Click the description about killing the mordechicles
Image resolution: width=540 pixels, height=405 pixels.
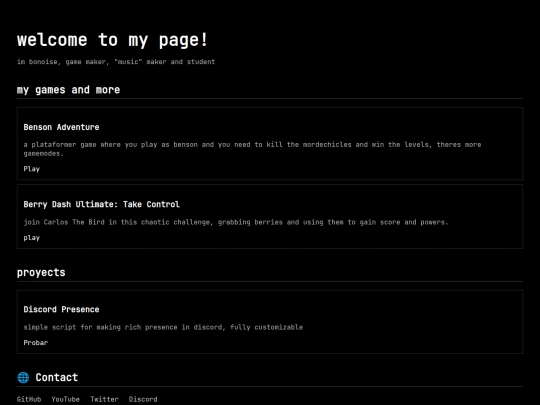252,149
